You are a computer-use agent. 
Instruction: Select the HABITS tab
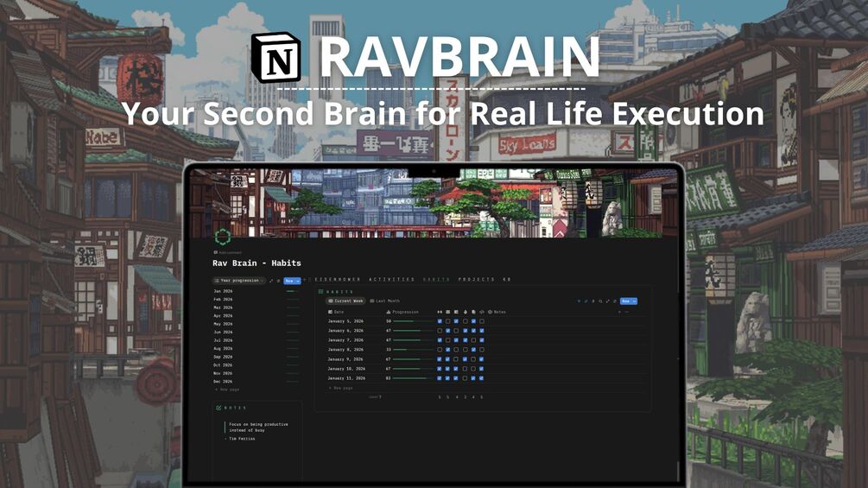coord(437,279)
